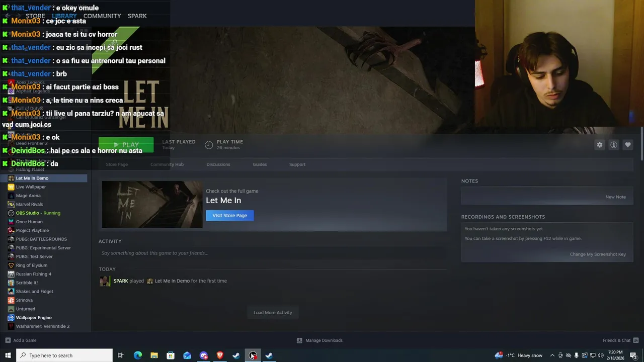This screenshot has height=362, width=644.
Task: Open Friends & Chat label
Action: 616,340
